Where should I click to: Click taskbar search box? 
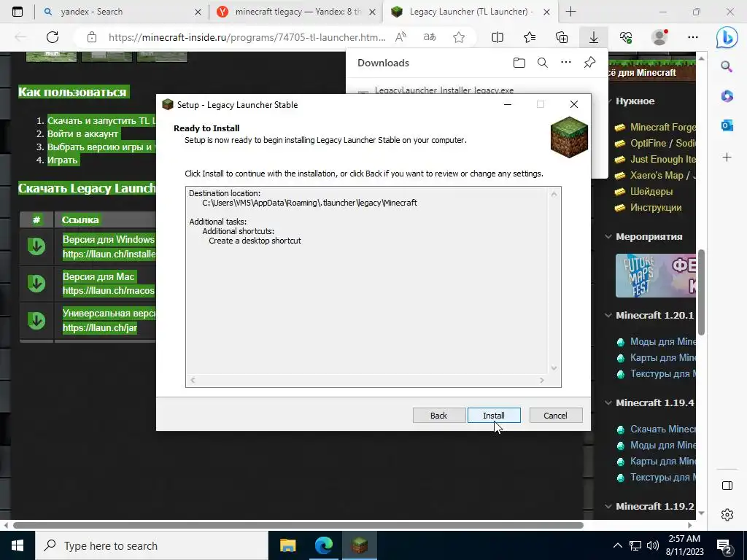pos(152,545)
